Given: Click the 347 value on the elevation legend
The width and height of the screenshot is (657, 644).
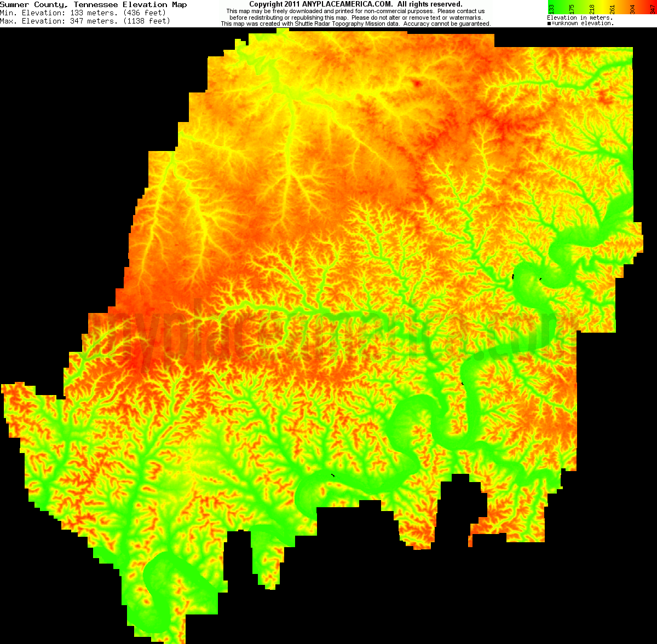Looking at the screenshot, I should click(x=652, y=8).
